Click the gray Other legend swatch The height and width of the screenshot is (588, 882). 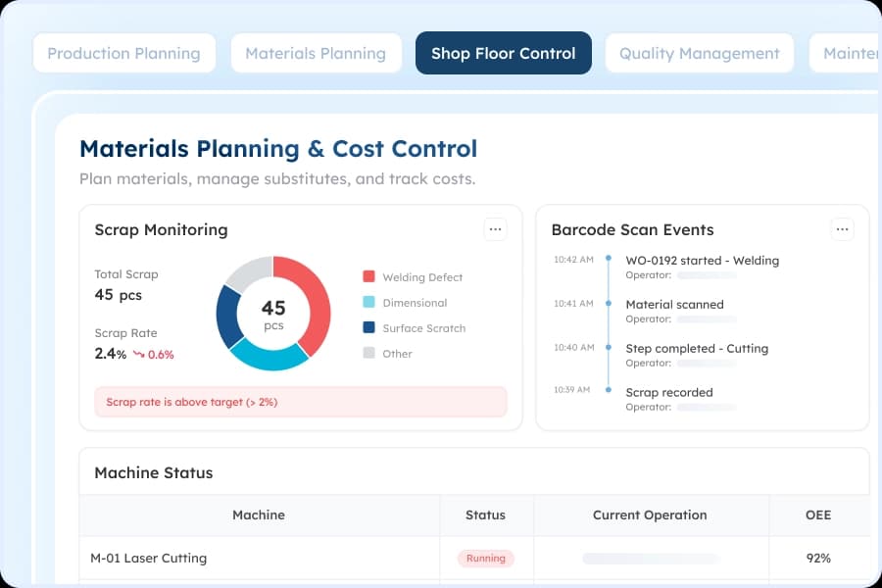[369, 353]
